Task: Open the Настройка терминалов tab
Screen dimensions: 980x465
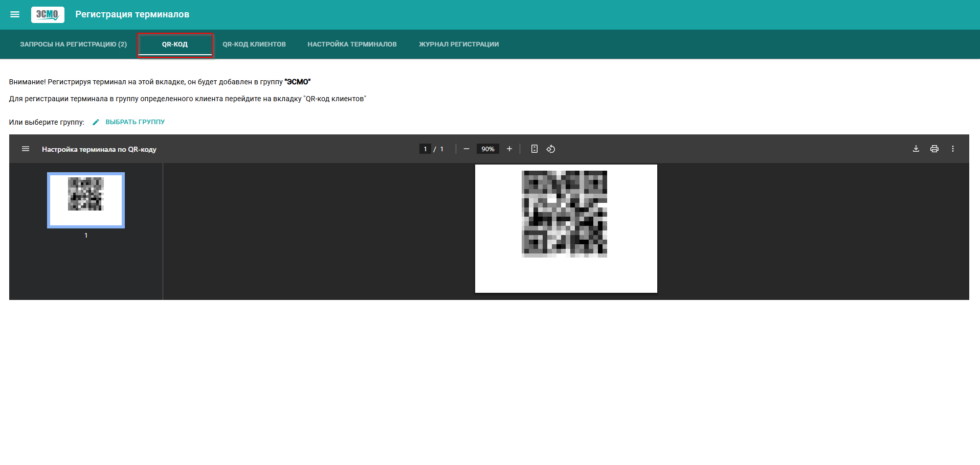Action: (352, 44)
